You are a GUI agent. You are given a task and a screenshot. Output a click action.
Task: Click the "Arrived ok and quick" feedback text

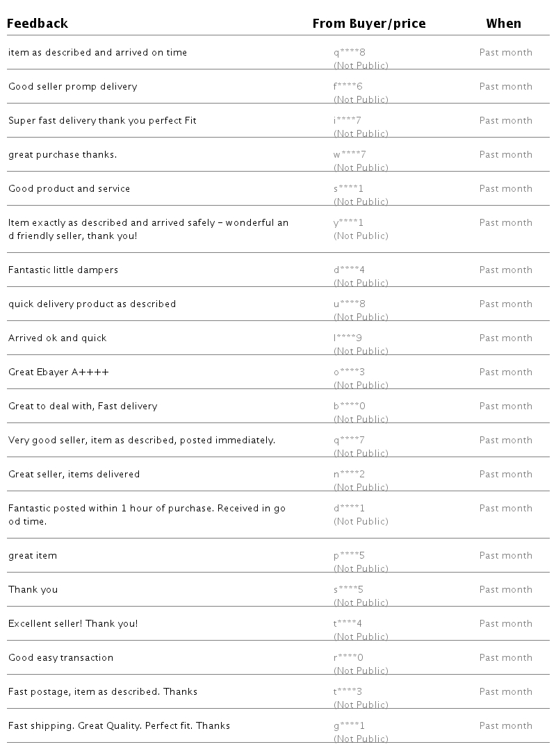pos(58,338)
